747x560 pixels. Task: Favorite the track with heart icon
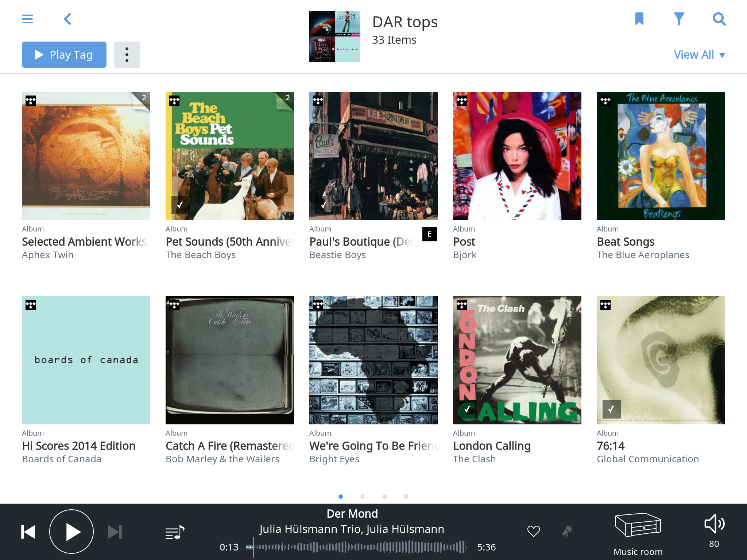(534, 531)
